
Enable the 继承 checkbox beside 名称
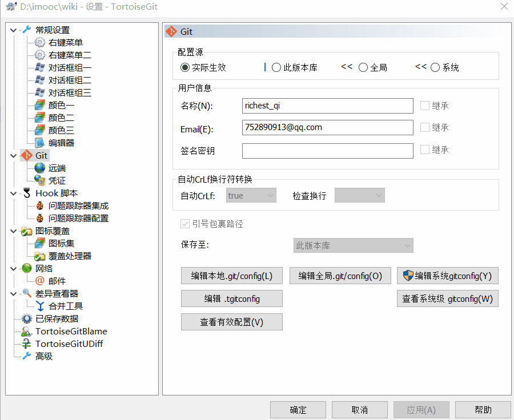pyautogui.click(x=426, y=105)
